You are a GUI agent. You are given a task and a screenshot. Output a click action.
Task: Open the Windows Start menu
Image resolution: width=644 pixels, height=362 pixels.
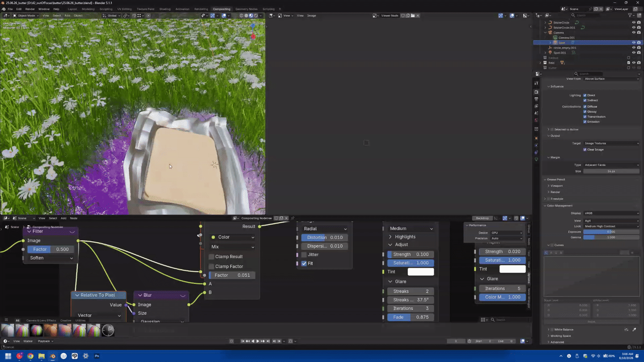8,356
